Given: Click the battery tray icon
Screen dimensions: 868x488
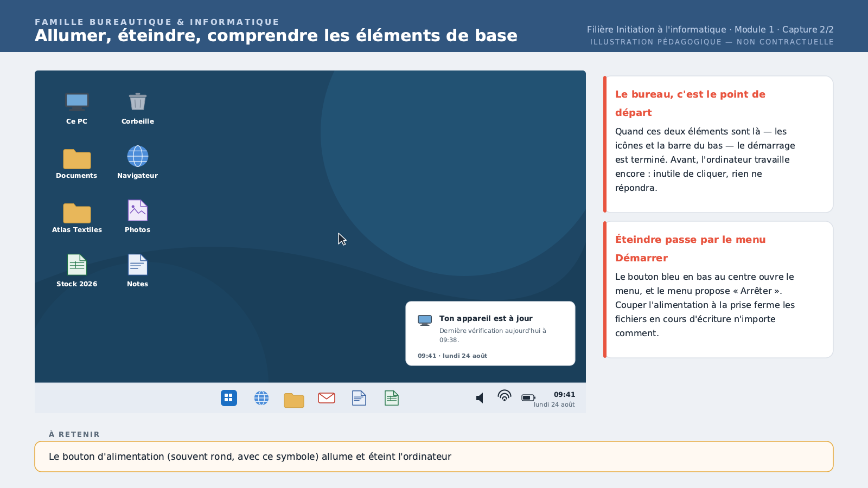Looking at the screenshot, I should (x=528, y=398).
